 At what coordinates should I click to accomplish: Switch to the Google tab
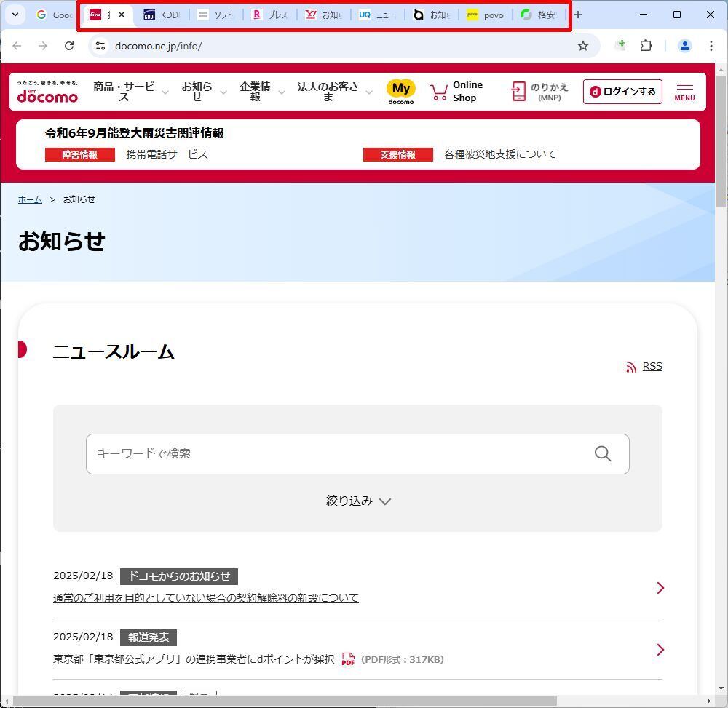click(x=54, y=15)
